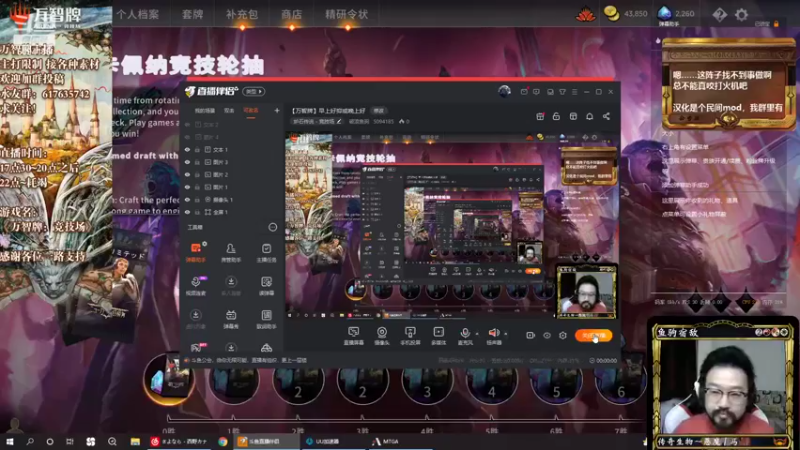
Task: Select the pack circle numbered 6
Action: click(620, 381)
